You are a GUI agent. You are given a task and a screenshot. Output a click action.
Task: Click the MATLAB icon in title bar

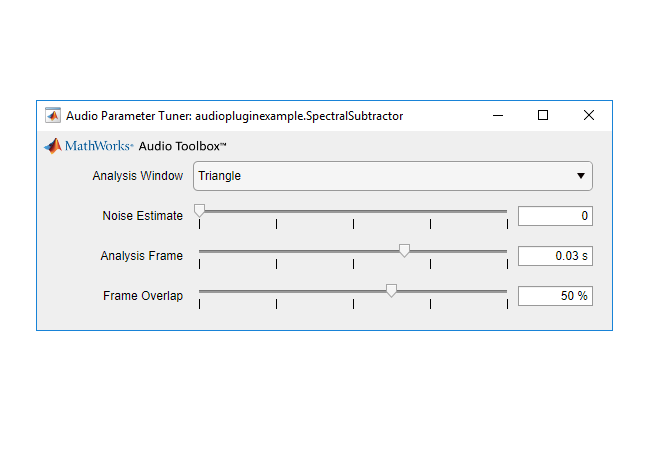click(x=52, y=115)
